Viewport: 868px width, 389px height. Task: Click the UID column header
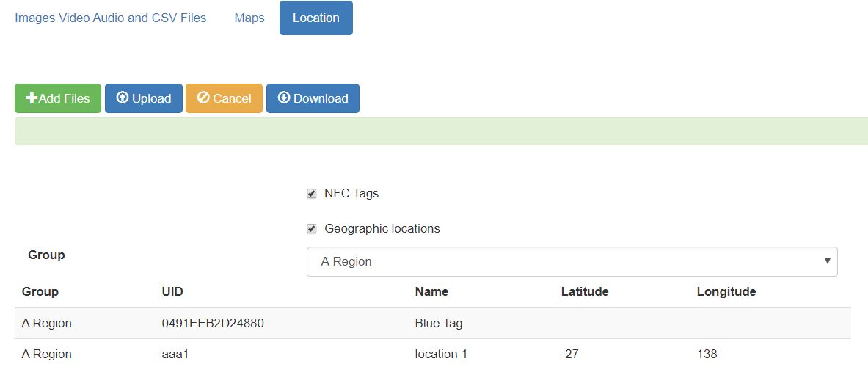pos(172,291)
